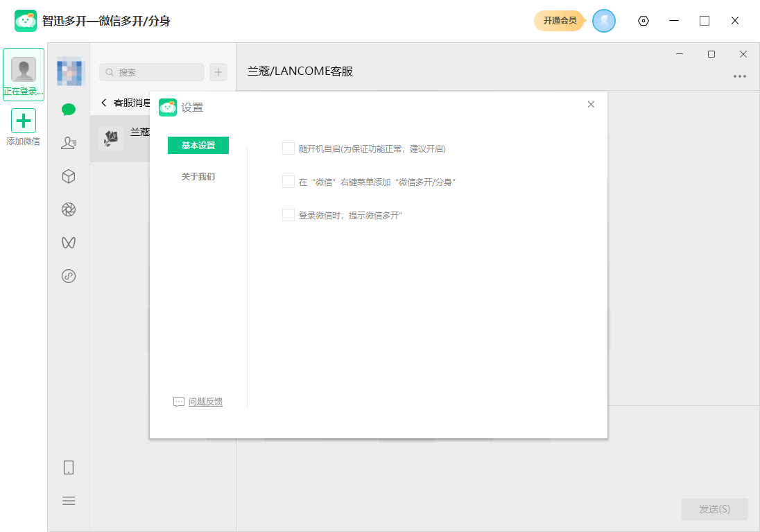Click the 智迅多开 app logo in the title bar
This screenshot has width=760, height=532.
tap(24, 21)
